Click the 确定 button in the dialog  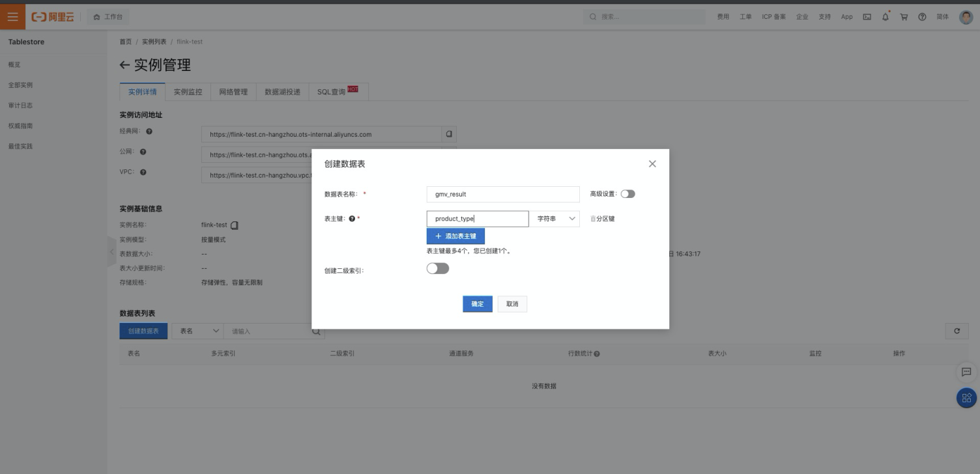click(478, 304)
